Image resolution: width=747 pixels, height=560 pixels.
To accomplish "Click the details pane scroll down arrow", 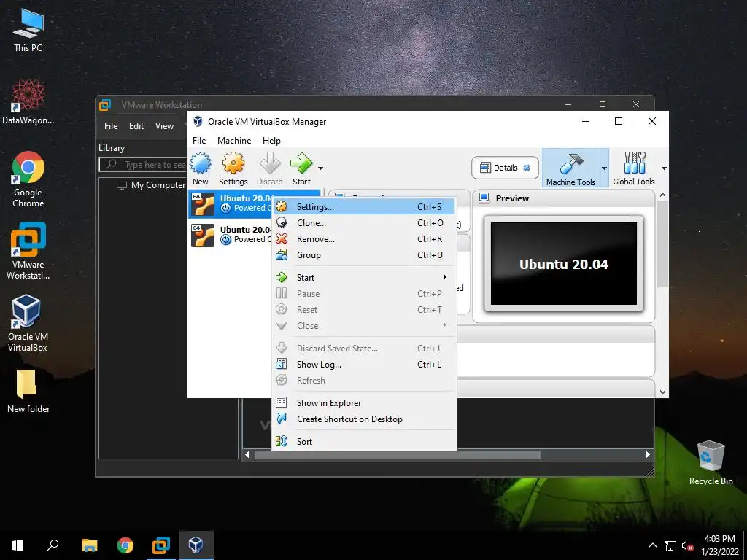I will coord(662,392).
